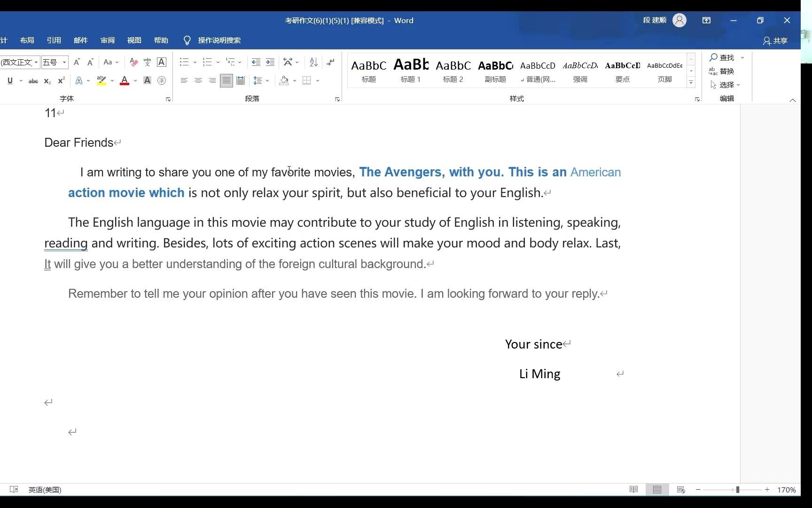The image size is (812, 508).
Task: Apply strikethrough formatting
Action: point(33,81)
